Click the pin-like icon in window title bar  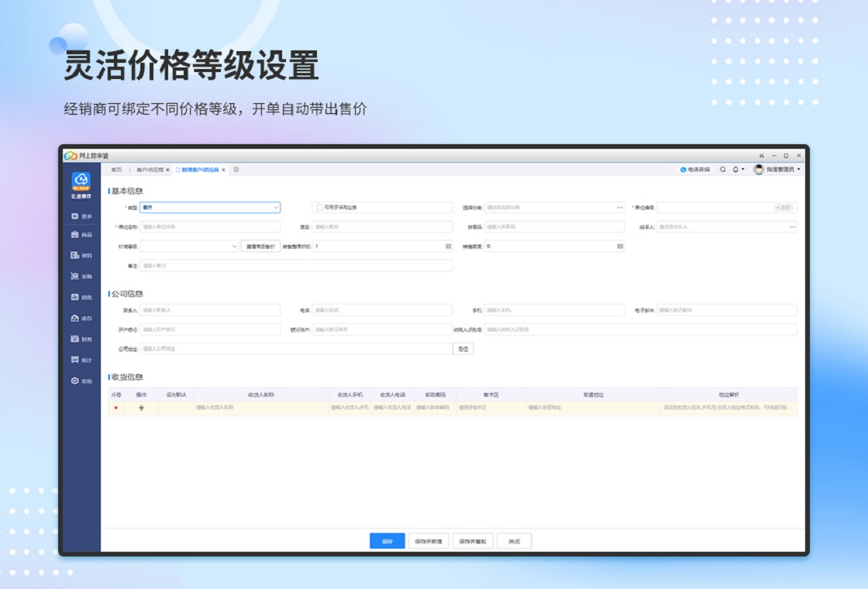click(x=761, y=156)
